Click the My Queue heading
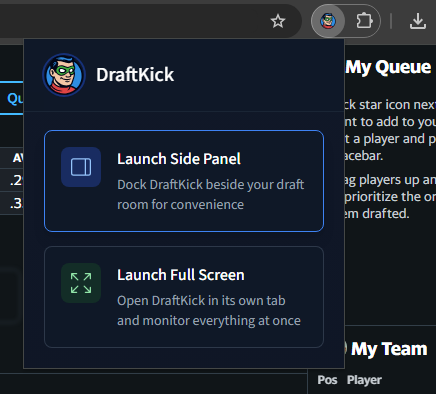This screenshot has height=394, width=436. (x=388, y=67)
